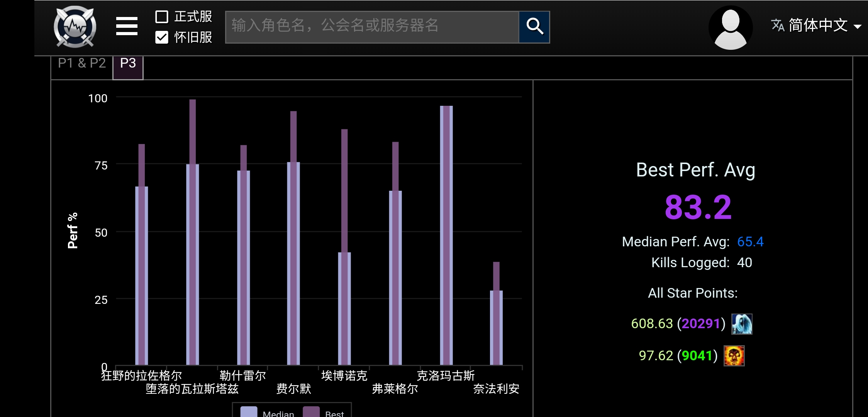Image resolution: width=868 pixels, height=417 pixels.
Task: Select the P3 tab
Action: (x=127, y=63)
